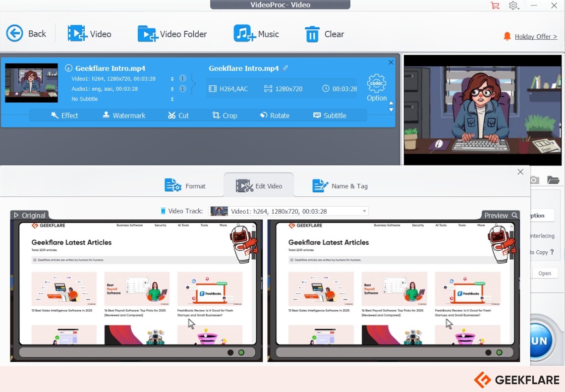
Task: Play the Original pane
Action: [16, 215]
